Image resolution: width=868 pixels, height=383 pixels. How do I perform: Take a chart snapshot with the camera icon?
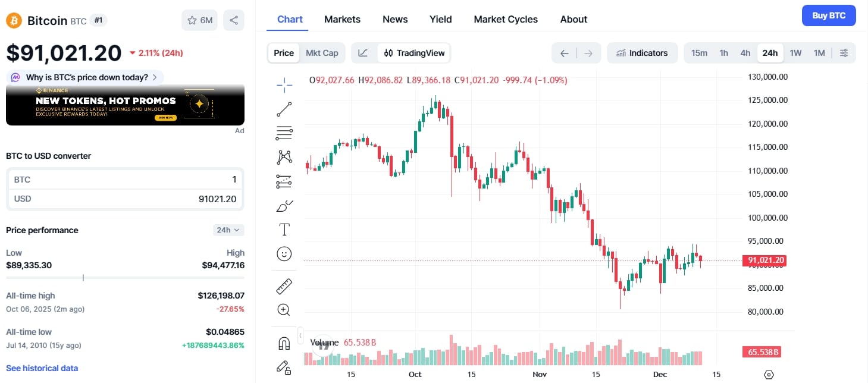point(769,374)
